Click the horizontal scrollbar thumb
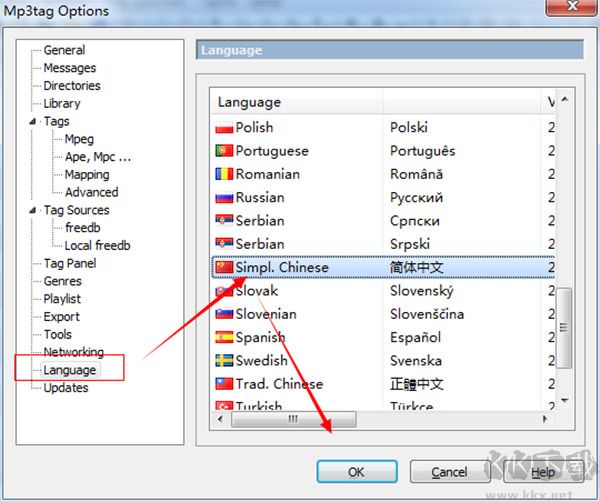 (293, 419)
